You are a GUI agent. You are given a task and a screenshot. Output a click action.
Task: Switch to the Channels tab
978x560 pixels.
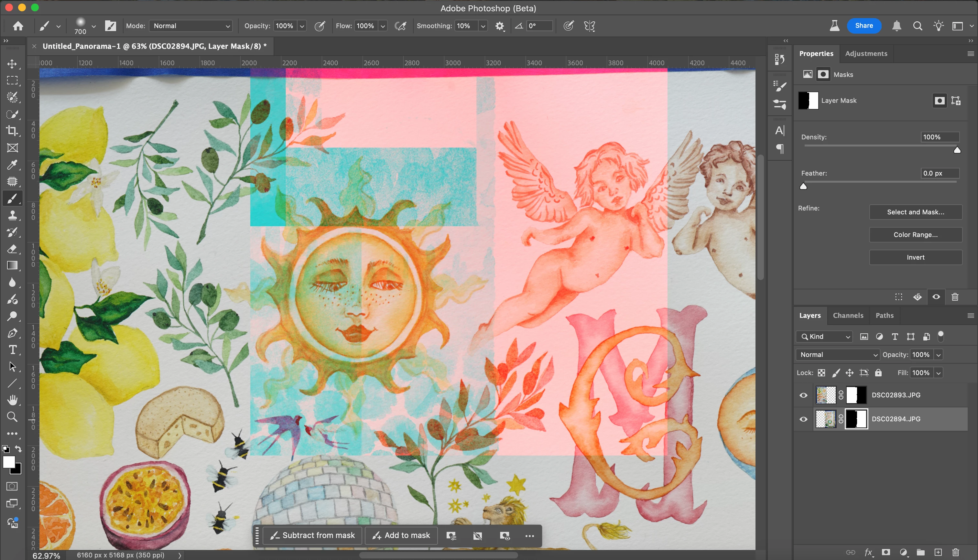pos(848,315)
